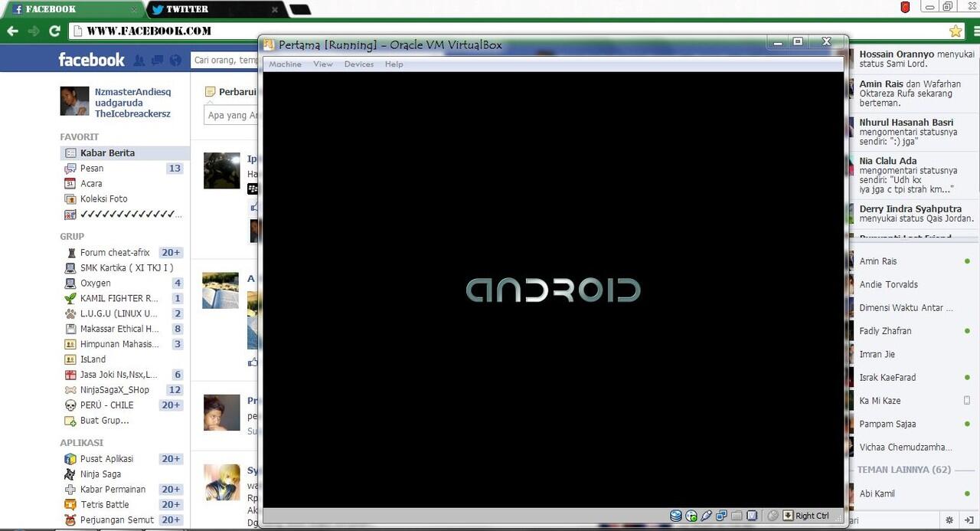Click the Facebook notifications globe icon

pos(175,60)
